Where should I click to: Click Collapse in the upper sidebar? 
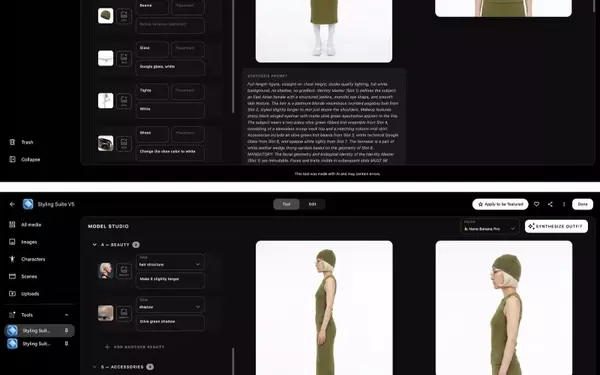pyautogui.click(x=25, y=160)
